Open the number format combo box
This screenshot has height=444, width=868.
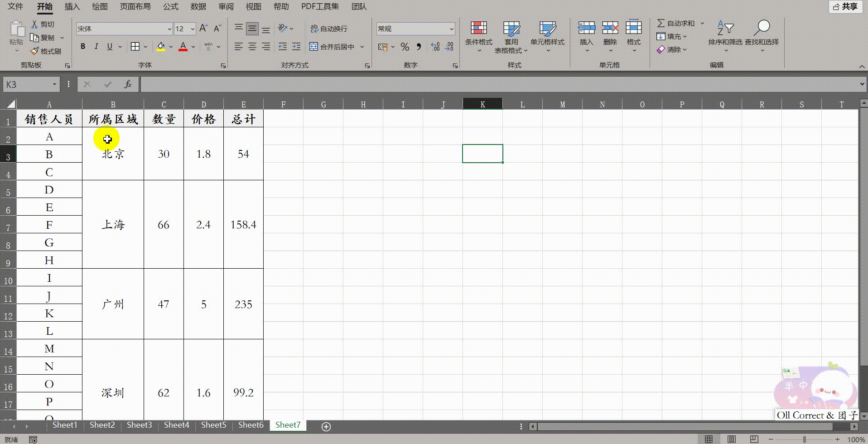point(415,29)
